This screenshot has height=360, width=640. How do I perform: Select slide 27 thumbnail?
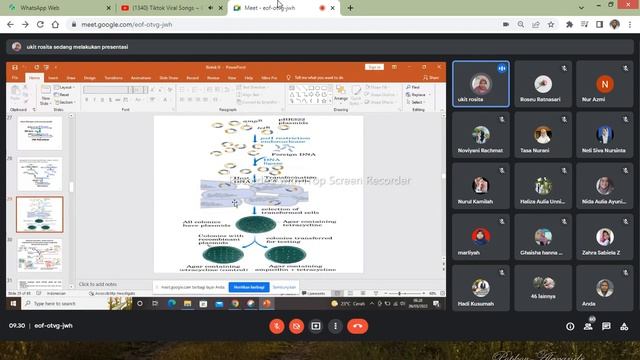pos(40,133)
